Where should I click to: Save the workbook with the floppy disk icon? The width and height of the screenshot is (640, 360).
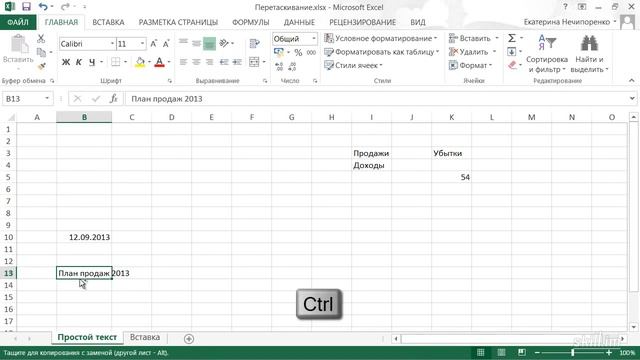(26, 7)
